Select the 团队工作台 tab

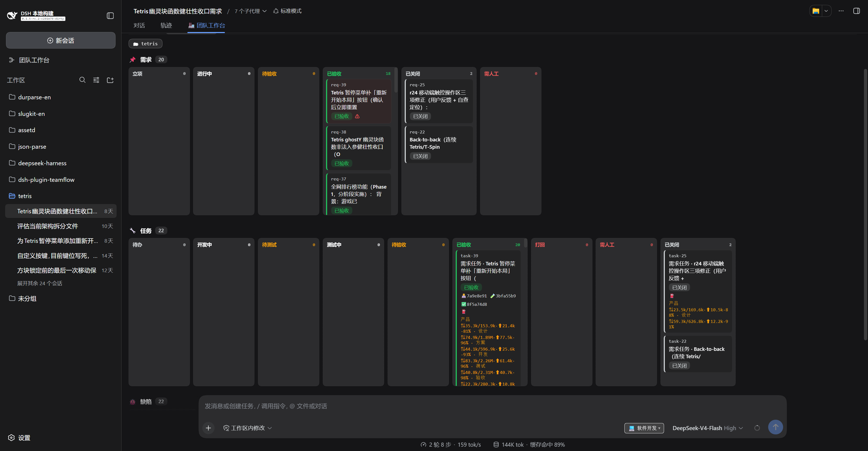(x=206, y=25)
